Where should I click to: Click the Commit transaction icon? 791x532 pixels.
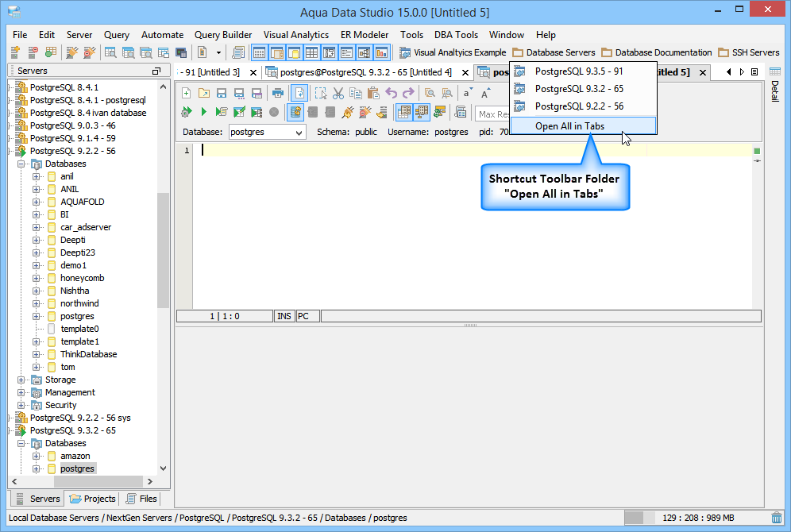[x=313, y=112]
